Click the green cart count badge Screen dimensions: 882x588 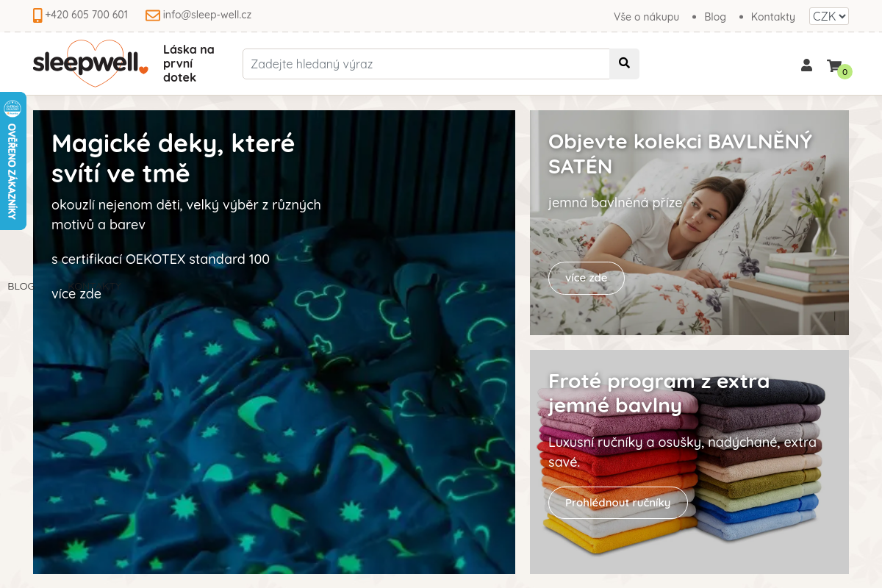845,71
